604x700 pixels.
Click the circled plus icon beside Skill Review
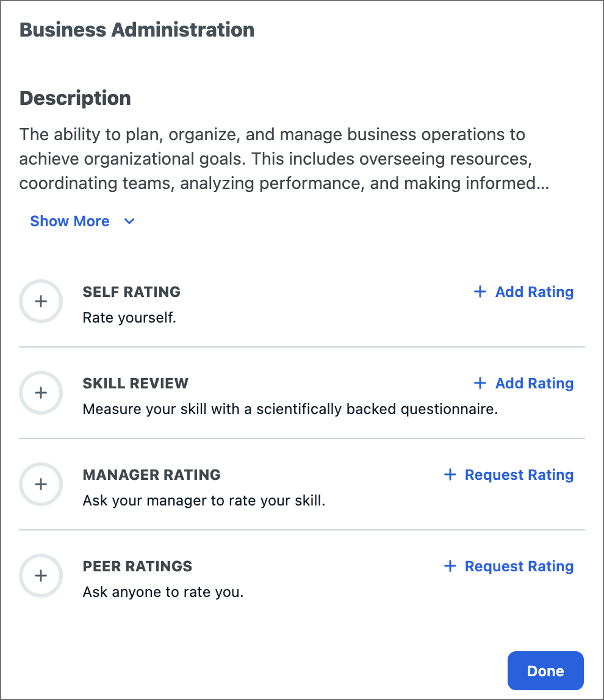41,393
